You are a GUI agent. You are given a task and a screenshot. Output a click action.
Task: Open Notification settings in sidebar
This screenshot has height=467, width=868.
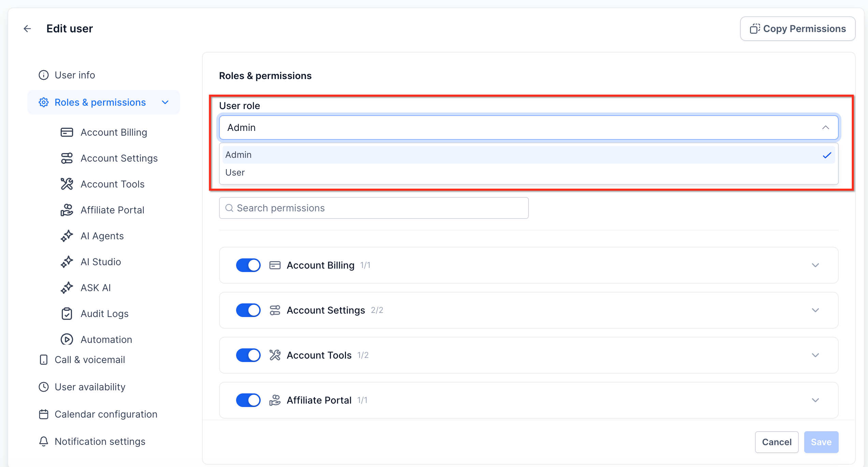point(100,441)
